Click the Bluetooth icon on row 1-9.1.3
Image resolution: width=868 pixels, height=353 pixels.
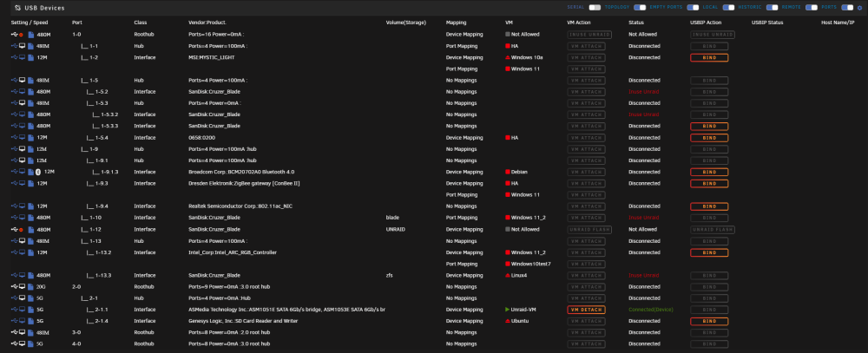(38, 172)
